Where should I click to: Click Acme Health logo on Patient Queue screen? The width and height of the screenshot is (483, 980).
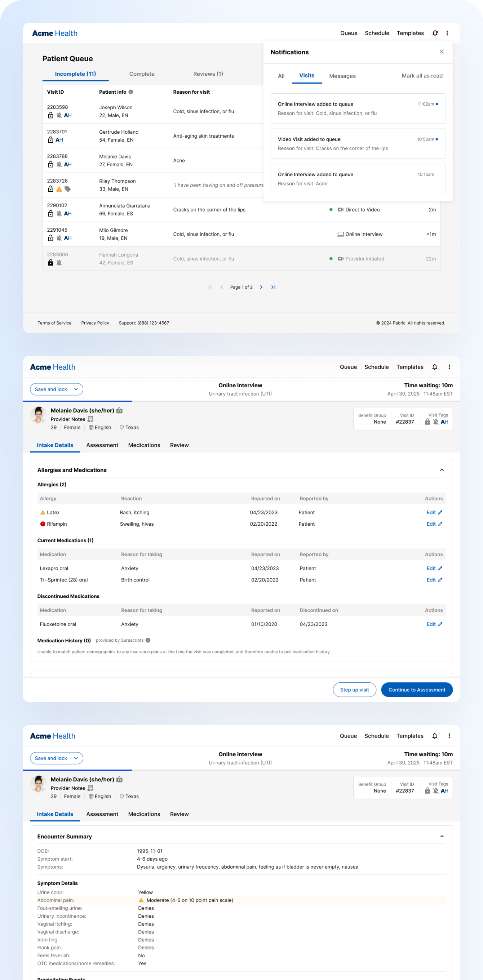click(55, 34)
